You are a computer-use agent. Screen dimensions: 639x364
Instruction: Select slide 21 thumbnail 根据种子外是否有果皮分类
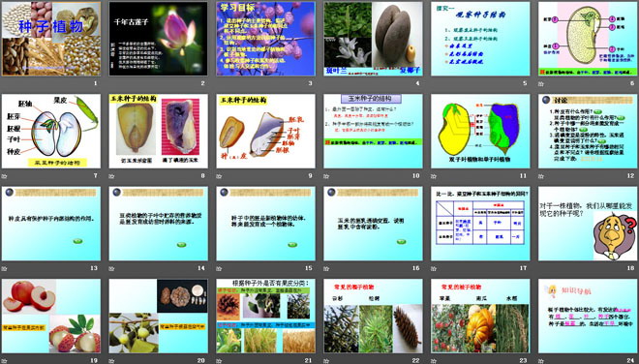(x=265, y=316)
